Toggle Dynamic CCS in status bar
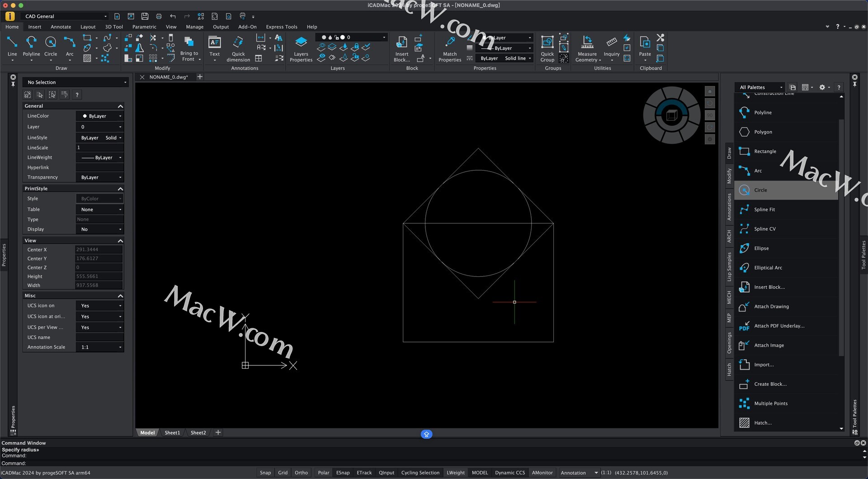The width and height of the screenshot is (868, 479). 510,473
